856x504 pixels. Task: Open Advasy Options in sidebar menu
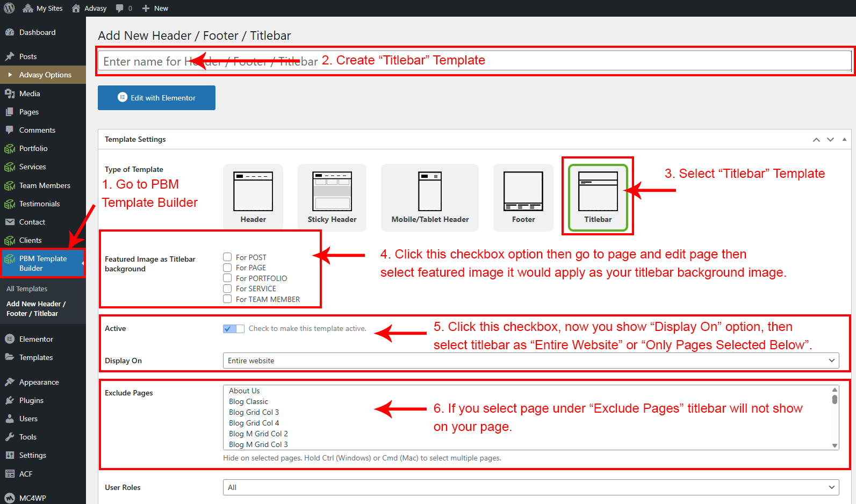[x=45, y=75]
